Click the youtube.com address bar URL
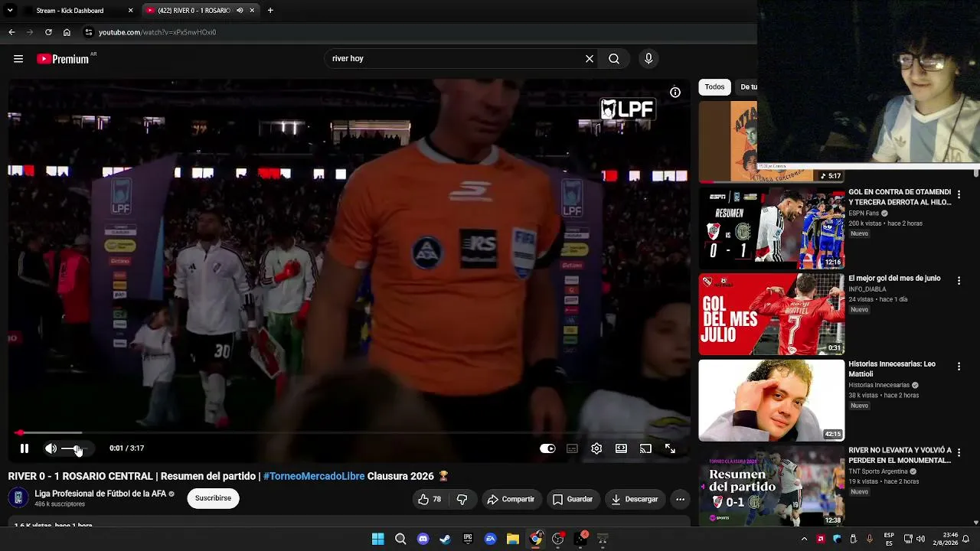 157,32
